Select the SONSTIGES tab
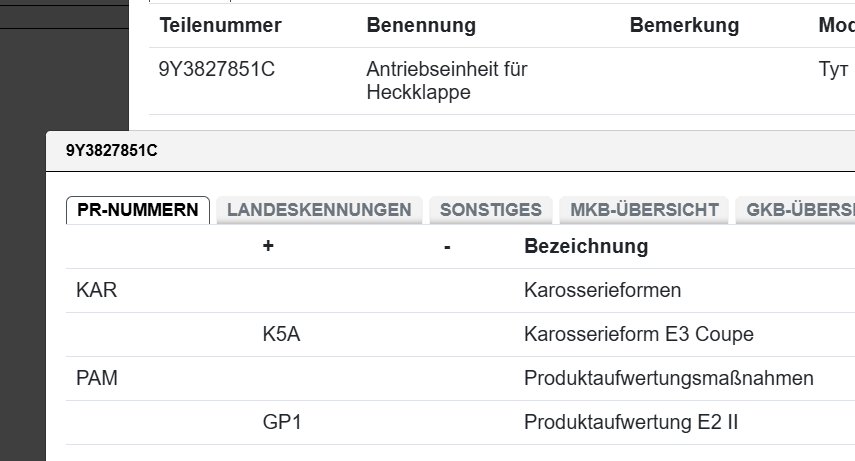Image resolution: width=855 pixels, height=461 pixels. coord(490,210)
